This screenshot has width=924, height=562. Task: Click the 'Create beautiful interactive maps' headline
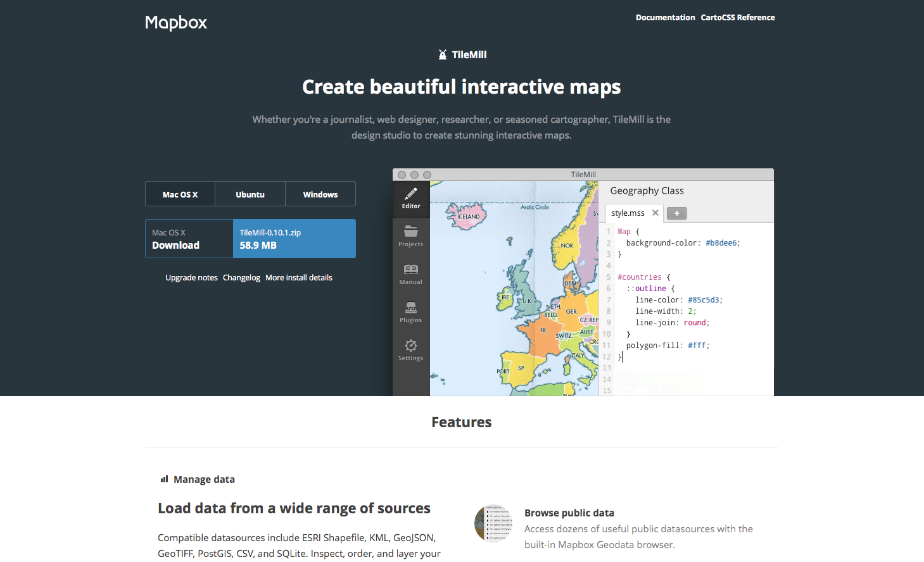click(462, 87)
